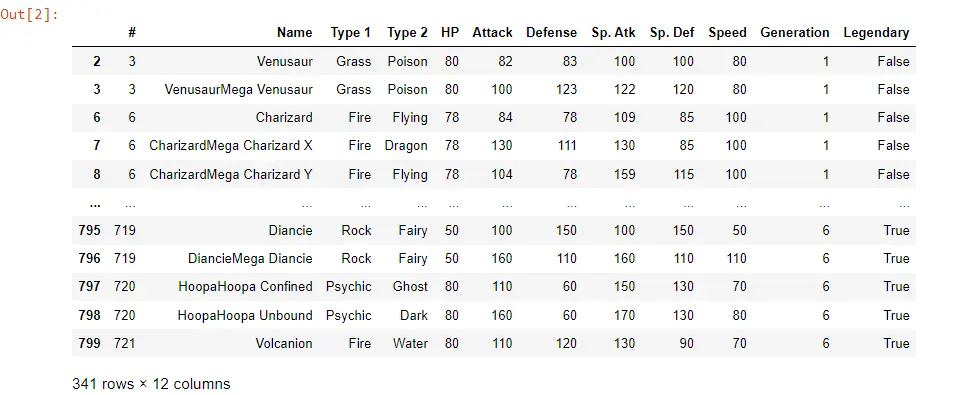The height and width of the screenshot is (395, 961).
Task: Click the Type 2 column header
Action: 407,33
